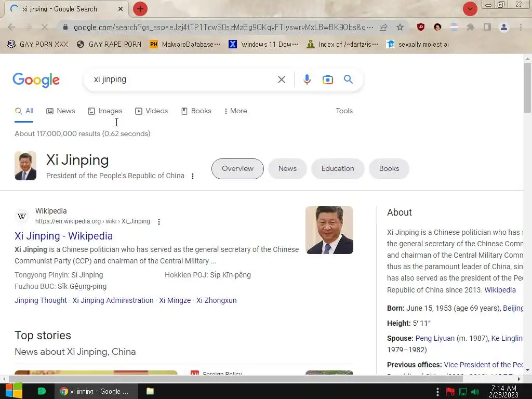Open the 'Vice President of the Peo…' link
This screenshot has width=532, height=399.
click(483, 365)
